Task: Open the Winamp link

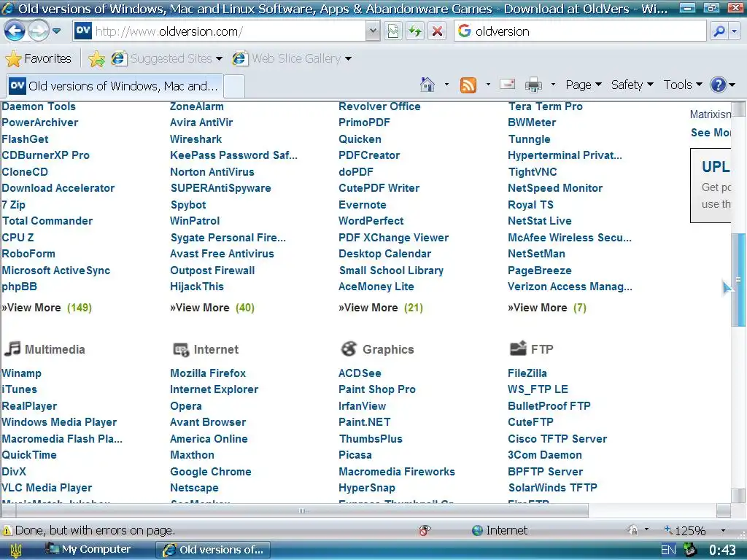Action: pyautogui.click(x=21, y=373)
